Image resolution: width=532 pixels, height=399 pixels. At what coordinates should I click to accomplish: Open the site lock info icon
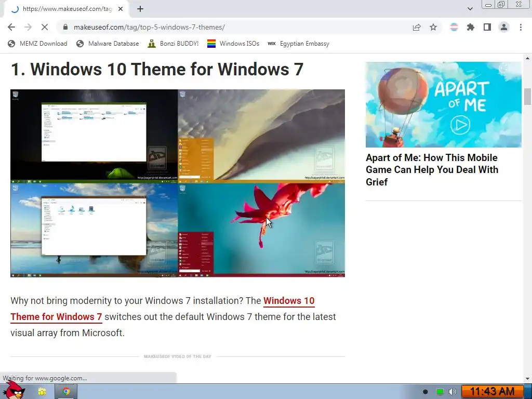pyautogui.click(x=65, y=27)
